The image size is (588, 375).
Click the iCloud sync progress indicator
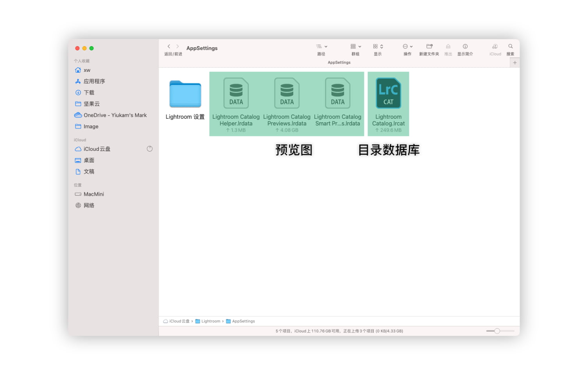coord(150,149)
